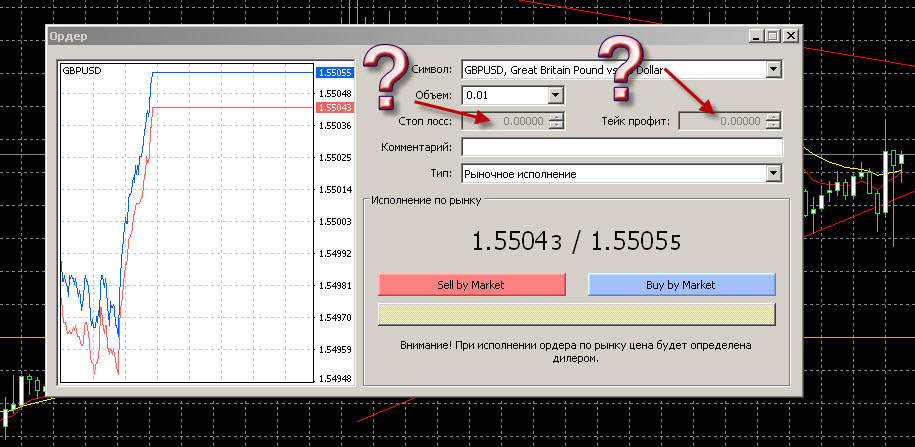Click the yellow bar below market buttons

[577, 314]
